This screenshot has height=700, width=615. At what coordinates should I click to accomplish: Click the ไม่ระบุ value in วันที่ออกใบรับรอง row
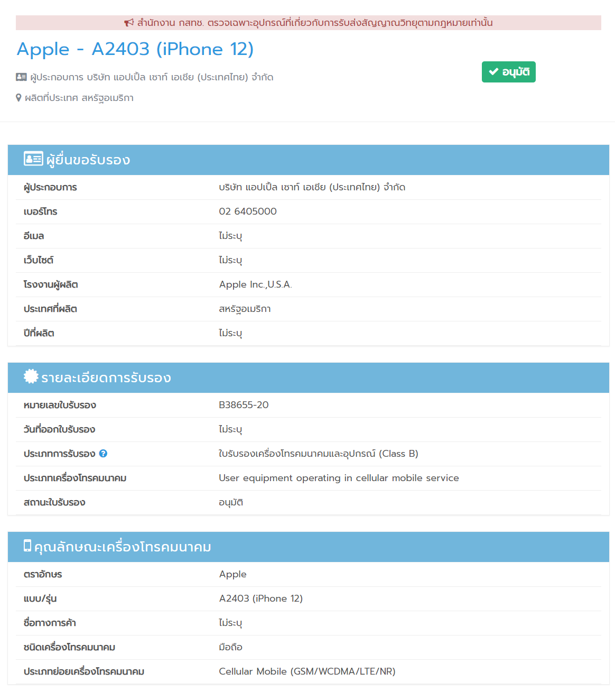230,429
